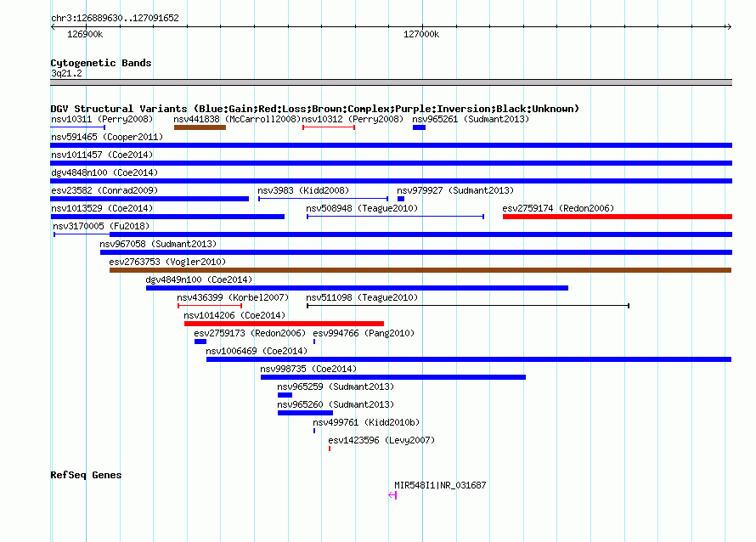Open esv2759174 (Redon2006) loss variant label

558,208
